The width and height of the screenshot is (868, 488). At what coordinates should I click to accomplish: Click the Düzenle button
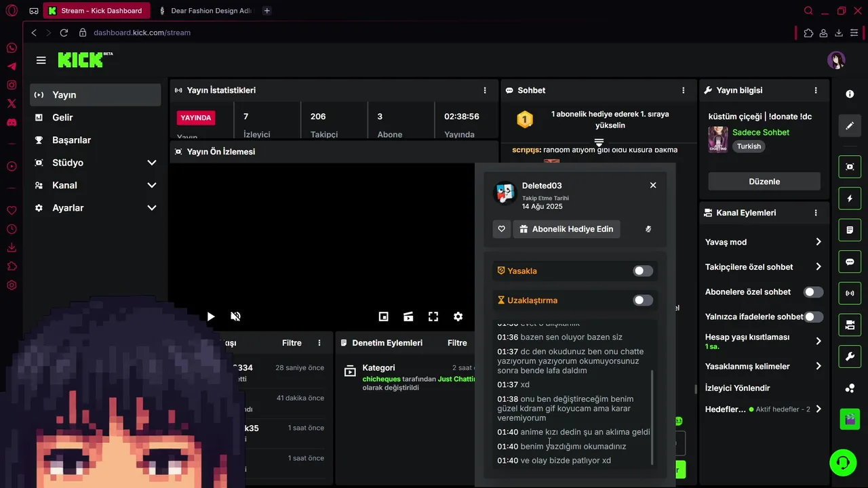coord(764,182)
